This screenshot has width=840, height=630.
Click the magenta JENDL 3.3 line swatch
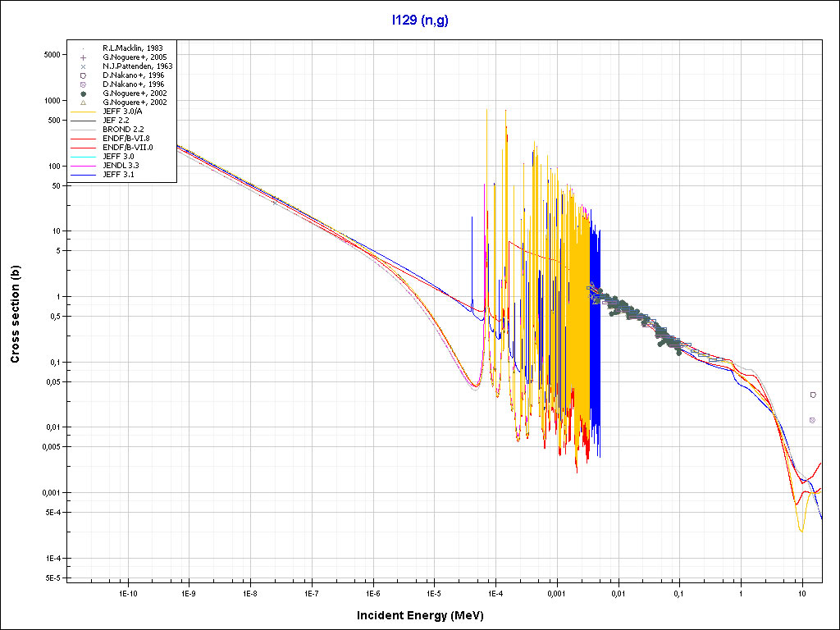84,166
